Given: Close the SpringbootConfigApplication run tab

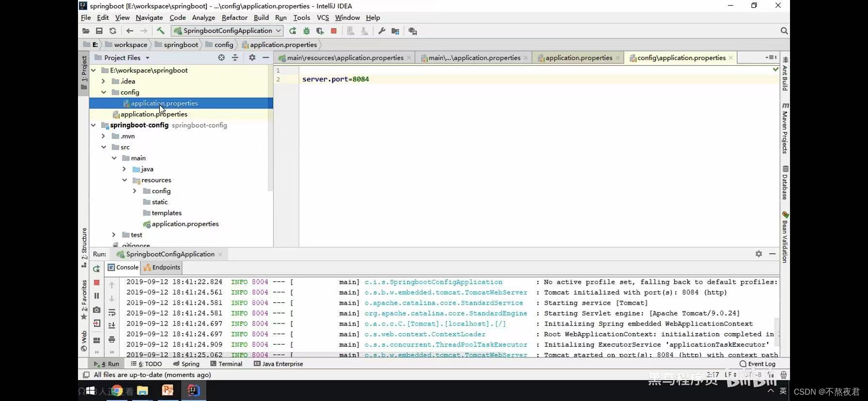Looking at the screenshot, I should click(x=220, y=254).
